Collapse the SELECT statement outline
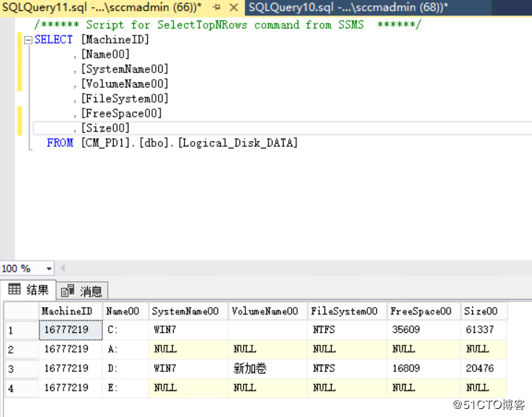 pyautogui.click(x=28, y=40)
